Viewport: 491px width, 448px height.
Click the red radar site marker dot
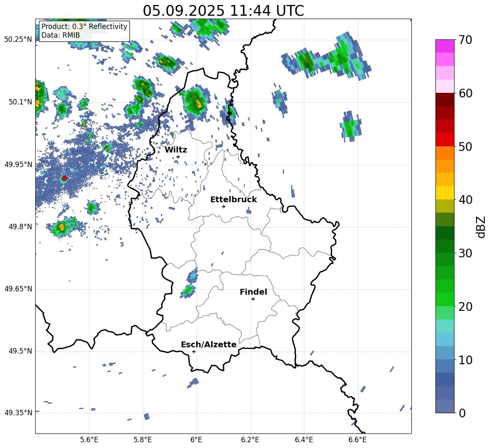(x=64, y=179)
